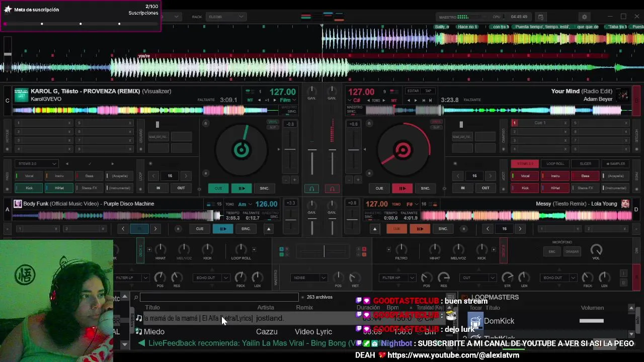
Task: Open the NOISE master effect dropdown
Action: 309,278
